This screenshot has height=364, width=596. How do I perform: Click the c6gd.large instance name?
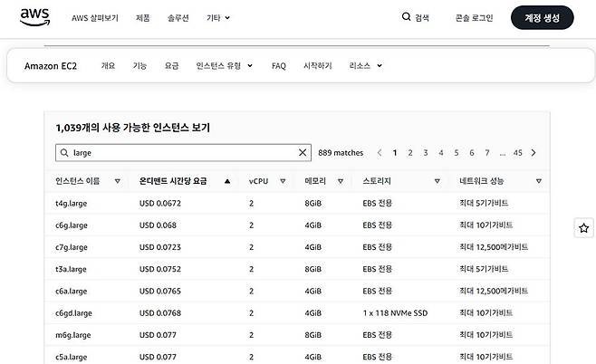point(73,313)
